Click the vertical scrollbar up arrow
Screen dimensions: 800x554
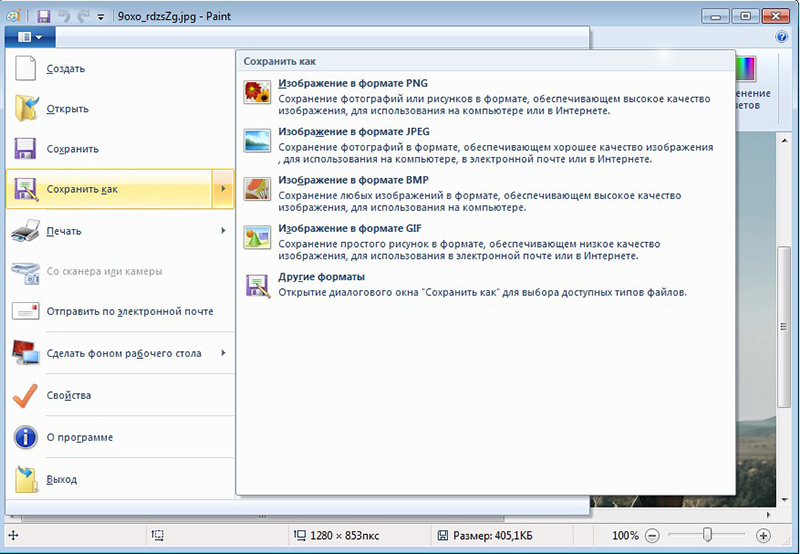click(x=784, y=140)
